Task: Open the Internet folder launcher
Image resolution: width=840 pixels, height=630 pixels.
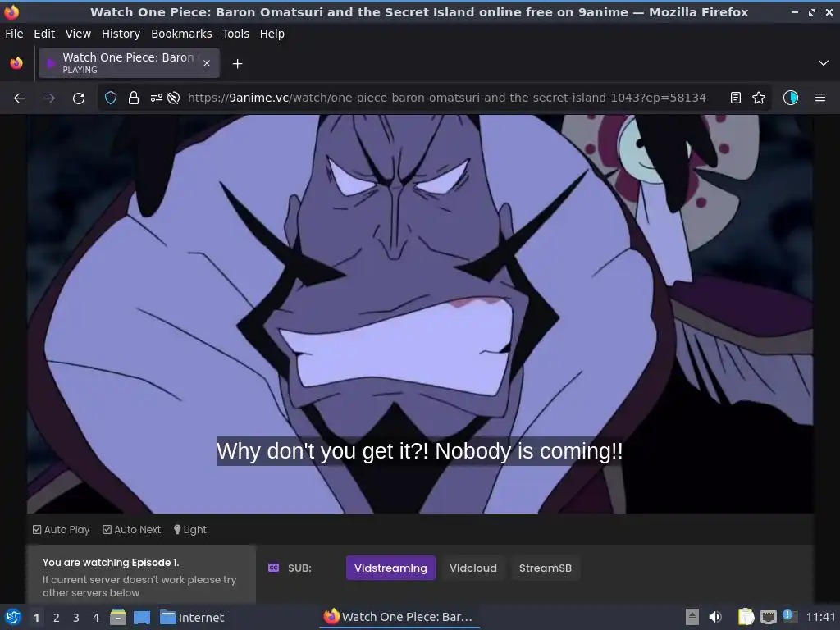Action: click(192, 617)
